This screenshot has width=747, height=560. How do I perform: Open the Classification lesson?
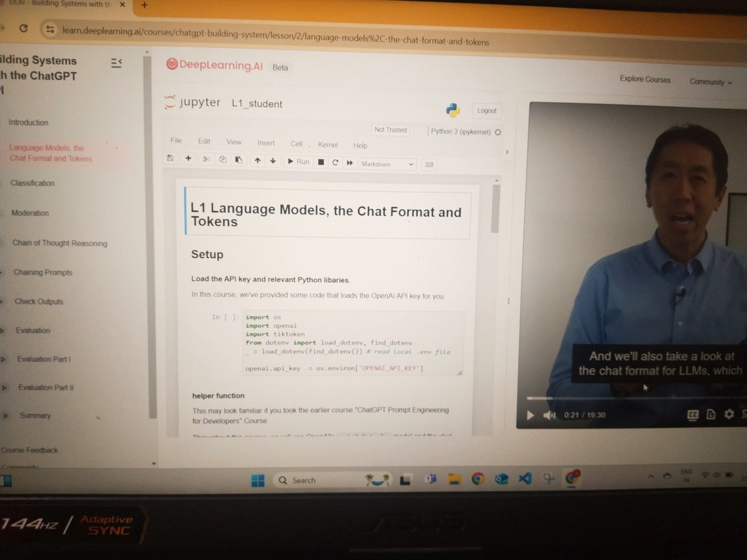[32, 183]
